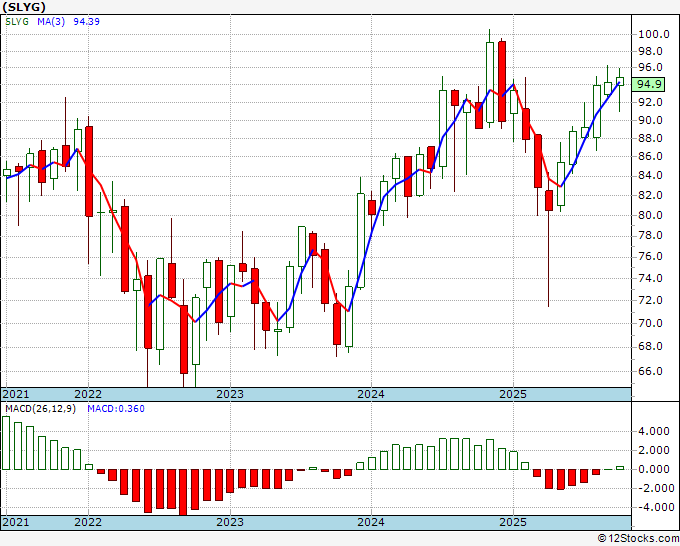
Task: Click the MA(3) indicator label
Action: tap(51, 22)
